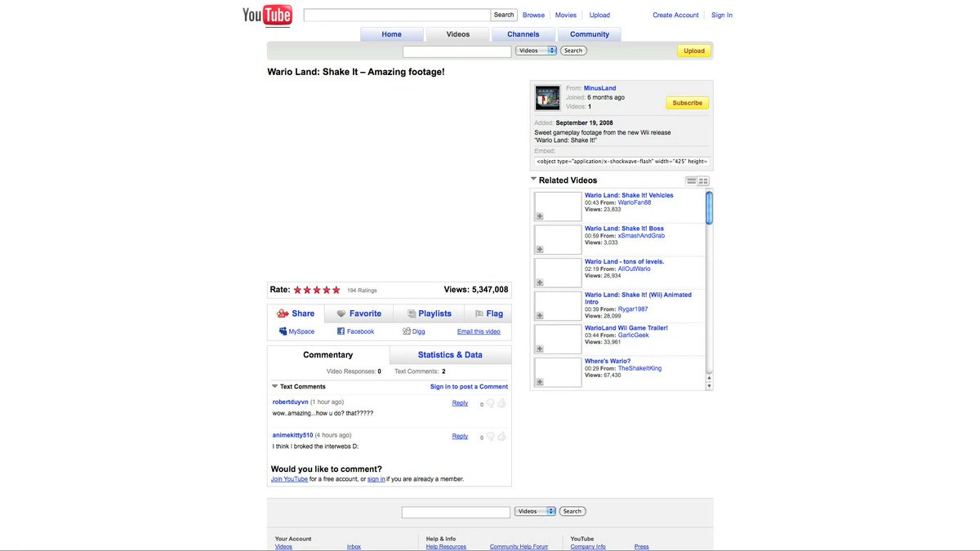This screenshot has width=980, height=551.
Task: Open MySpace share icon link
Action: (283, 331)
